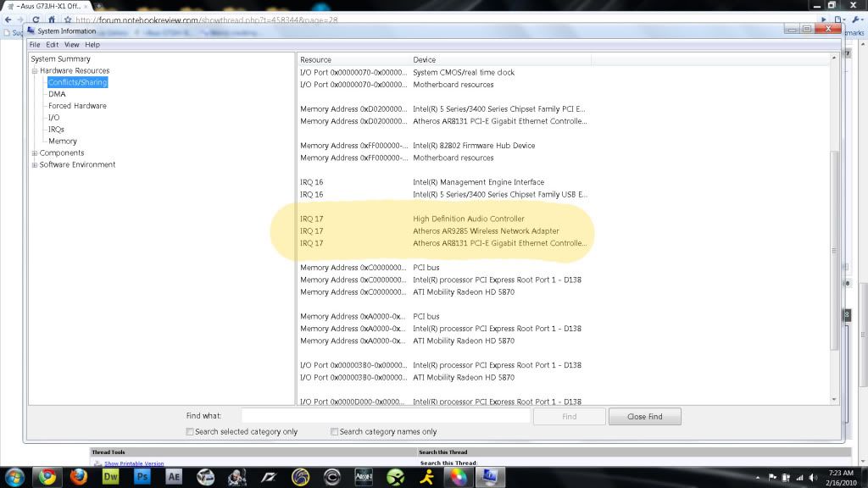Sort by the Device column header

pyautogui.click(x=500, y=60)
